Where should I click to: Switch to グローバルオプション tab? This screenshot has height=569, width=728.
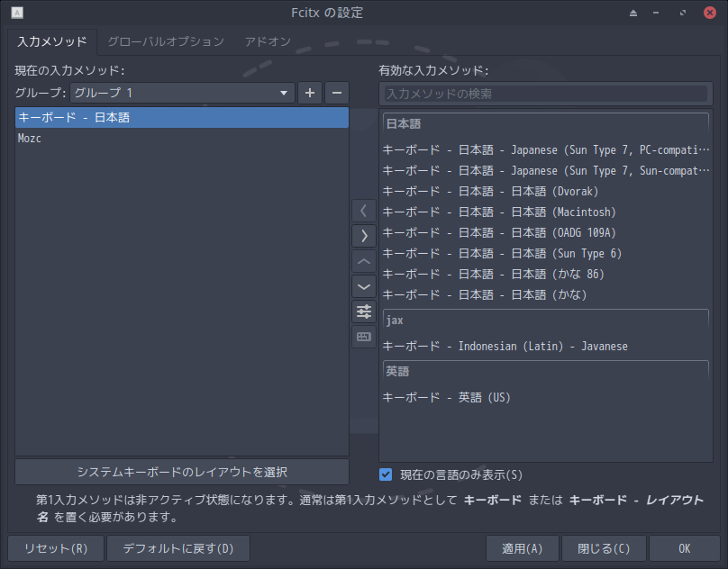pyautogui.click(x=166, y=41)
